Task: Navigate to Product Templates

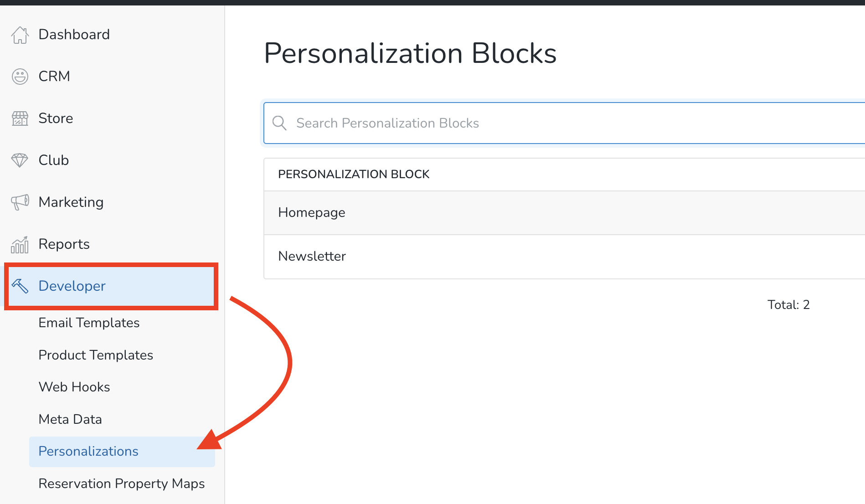Action: 96,355
